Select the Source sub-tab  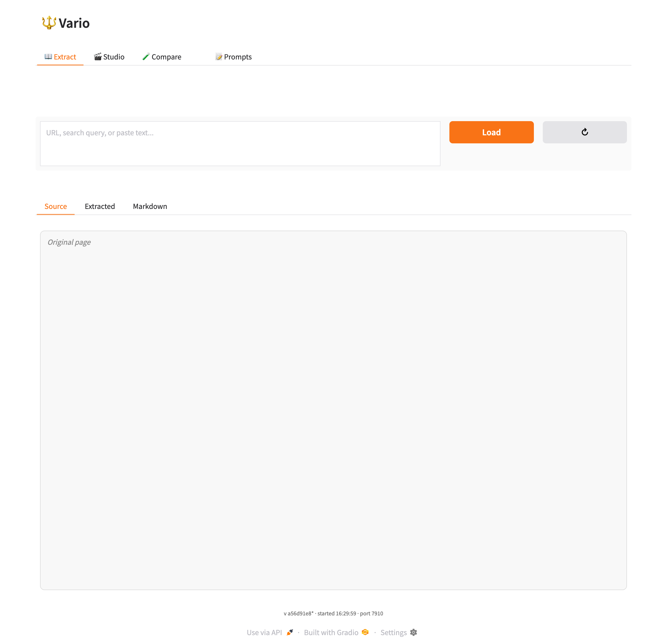(56, 206)
